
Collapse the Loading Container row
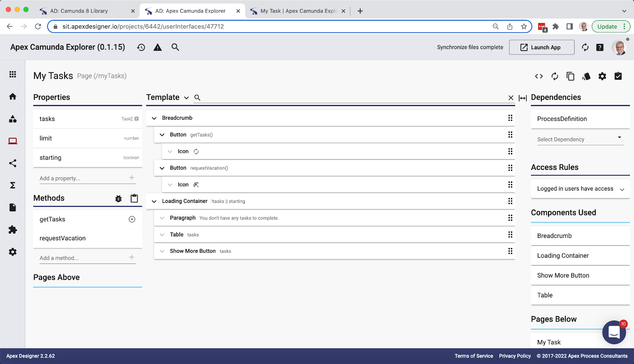point(154,201)
